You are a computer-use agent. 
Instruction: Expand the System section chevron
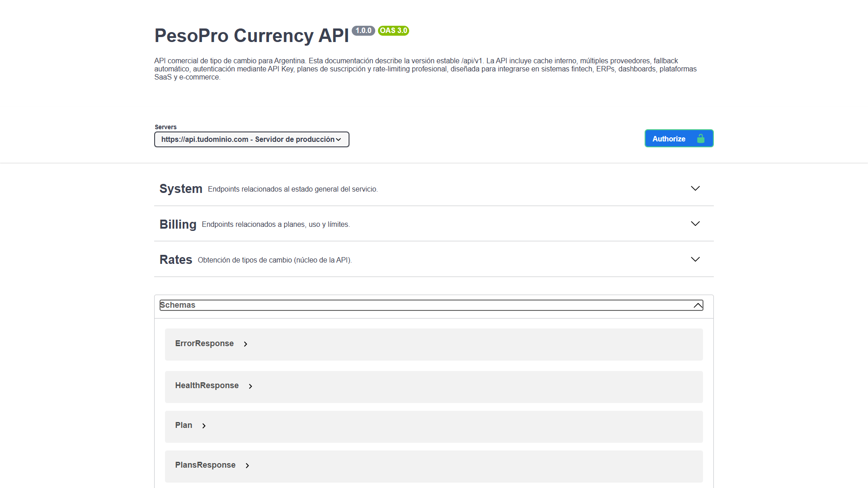695,188
